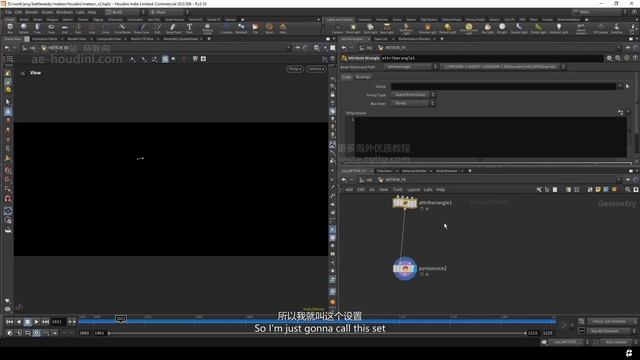Toggle the display flag on pyrosource2
Viewport: 640px width, 360px height.
point(414,269)
